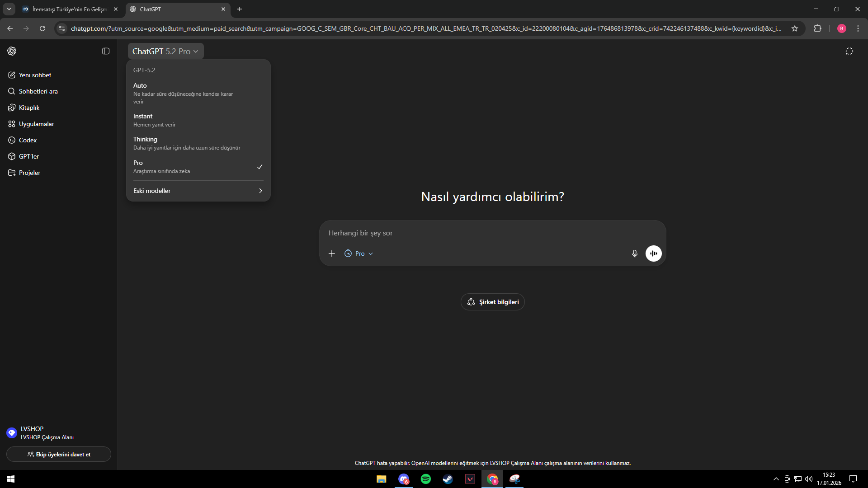Expand Eski modeller submenu
Viewport: 868px width, 488px height.
pos(198,191)
